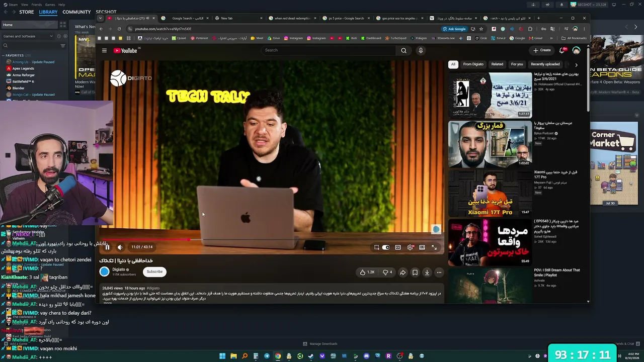644x362 pixels.
Task: Open Manage Downloads in Steam
Action: coord(320,344)
